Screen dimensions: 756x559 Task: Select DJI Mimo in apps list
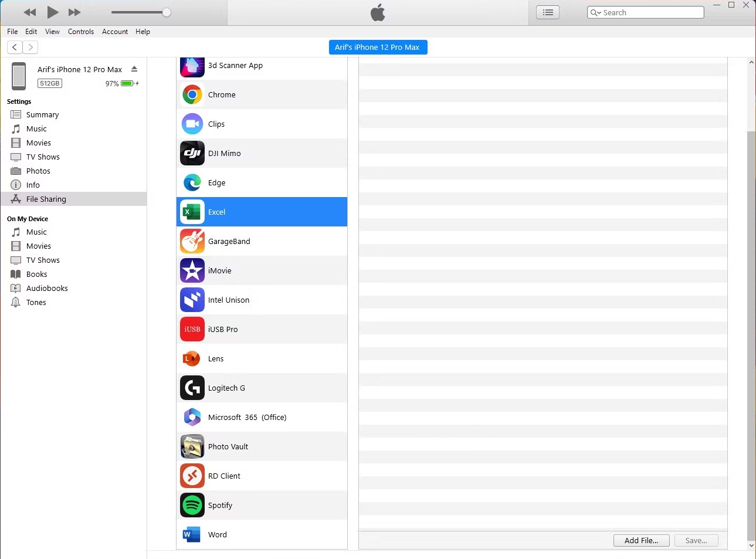click(262, 153)
